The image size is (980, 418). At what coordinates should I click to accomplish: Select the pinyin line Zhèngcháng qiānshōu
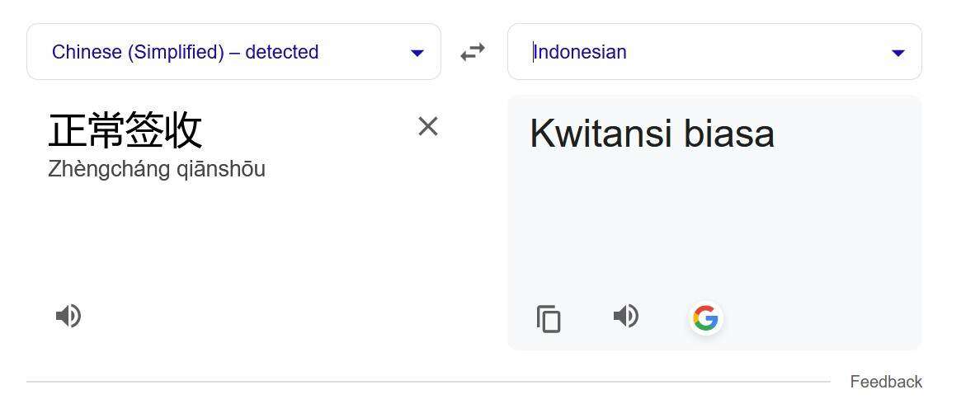tap(157, 169)
